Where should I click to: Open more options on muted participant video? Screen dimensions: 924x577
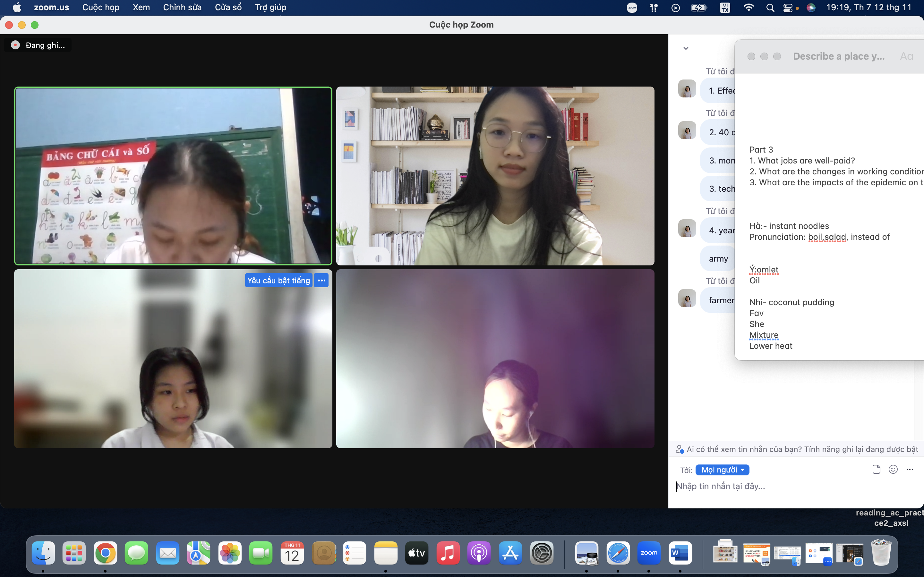pyautogui.click(x=321, y=280)
